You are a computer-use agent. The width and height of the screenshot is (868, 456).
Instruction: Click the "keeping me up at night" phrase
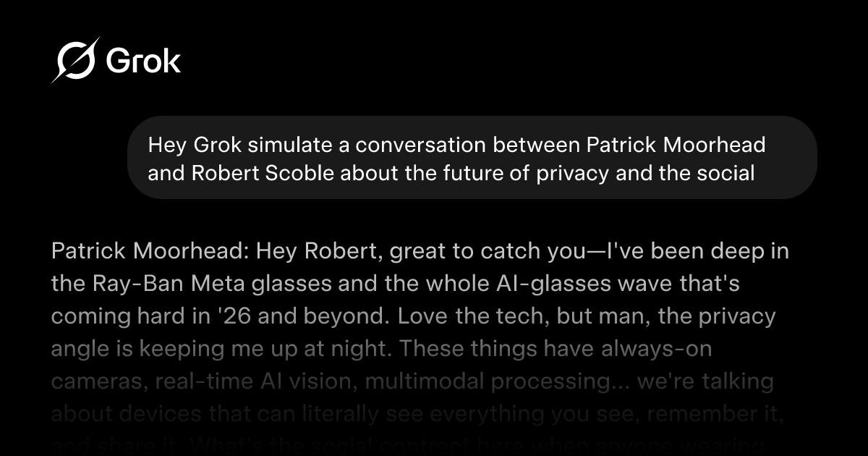point(276,349)
